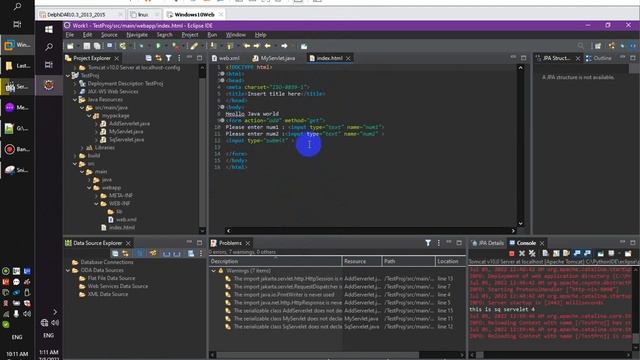Sort Problems by Resource column header

click(x=362, y=261)
